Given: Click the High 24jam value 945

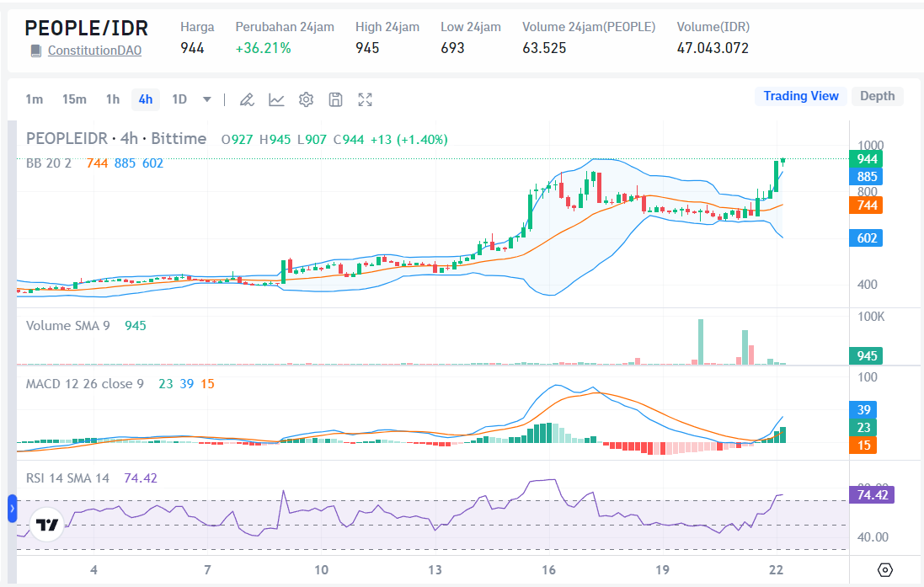Looking at the screenshot, I should [367, 48].
